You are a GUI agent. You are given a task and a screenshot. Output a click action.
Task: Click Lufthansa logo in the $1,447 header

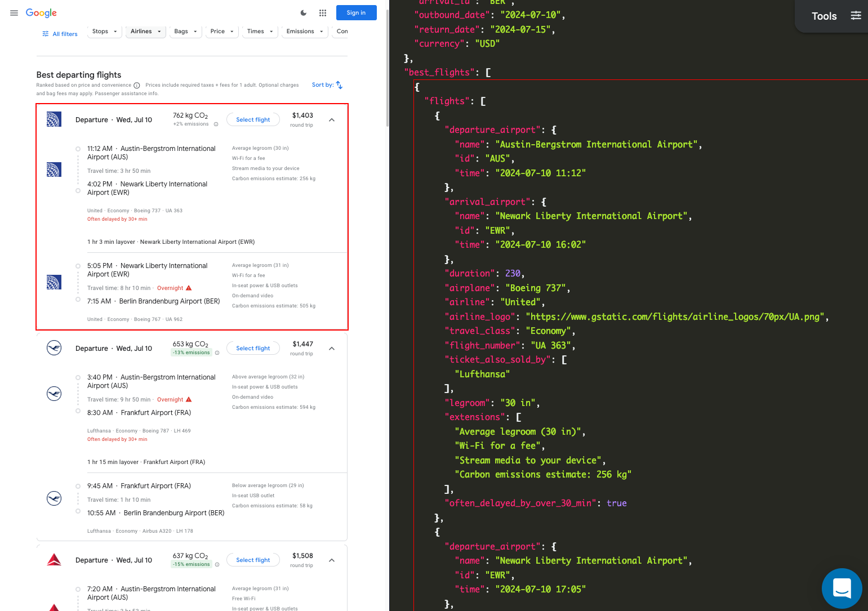coord(54,348)
